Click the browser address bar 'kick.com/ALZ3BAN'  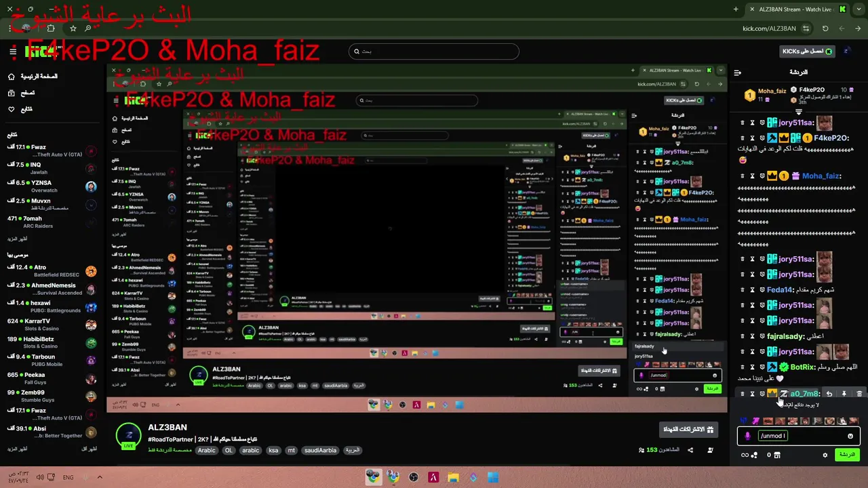click(x=769, y=28)
